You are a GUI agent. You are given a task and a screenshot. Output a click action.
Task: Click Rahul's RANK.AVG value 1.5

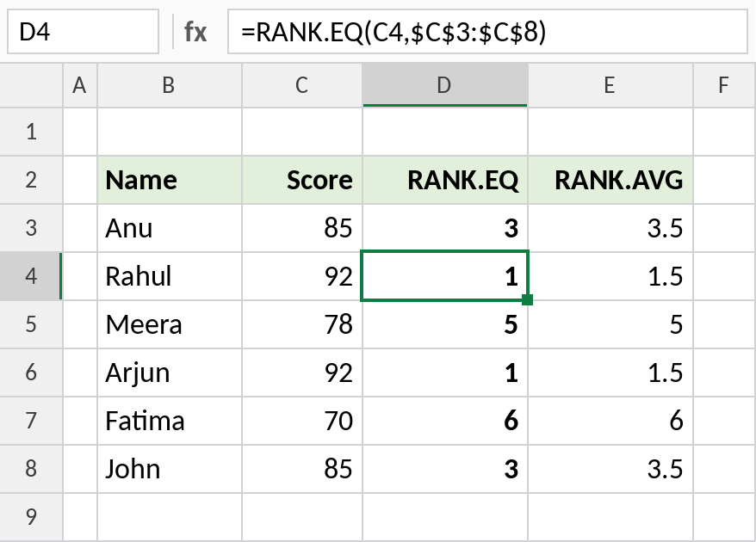(610, 276)
